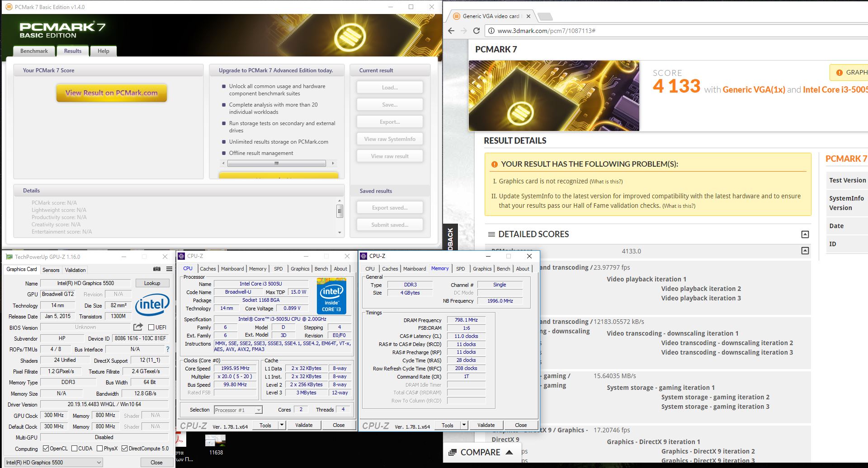868x468 pixels.
Task: Click the browser address bar URL
Action: point(546,31)
